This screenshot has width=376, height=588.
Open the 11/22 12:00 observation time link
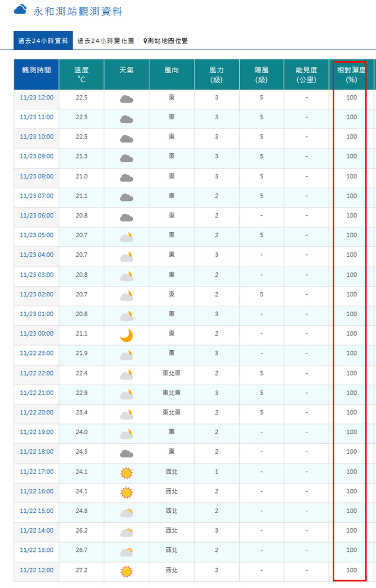(37, 570)
